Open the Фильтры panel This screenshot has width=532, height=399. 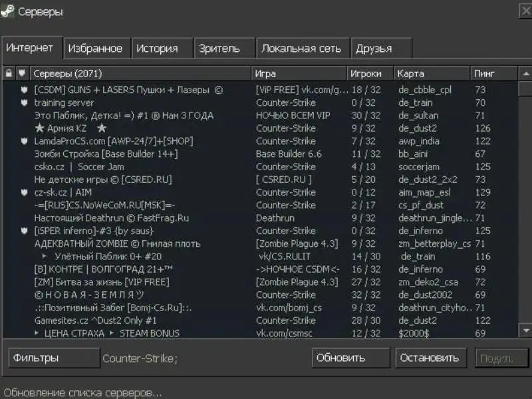tap(55, 358)
